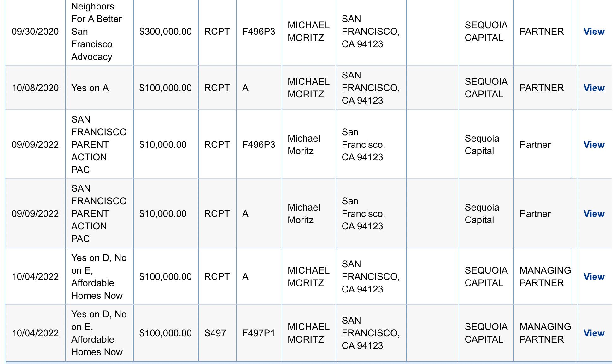This screenshot has width=616, height=364.
Task: Click the Yes on A committee name
Action: click(90, 88)
